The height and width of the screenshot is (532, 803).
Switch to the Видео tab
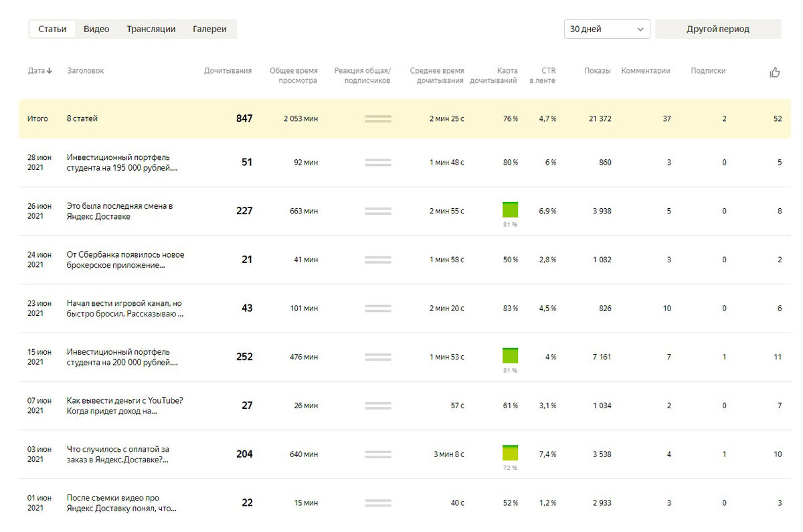(x=96, y=29)
